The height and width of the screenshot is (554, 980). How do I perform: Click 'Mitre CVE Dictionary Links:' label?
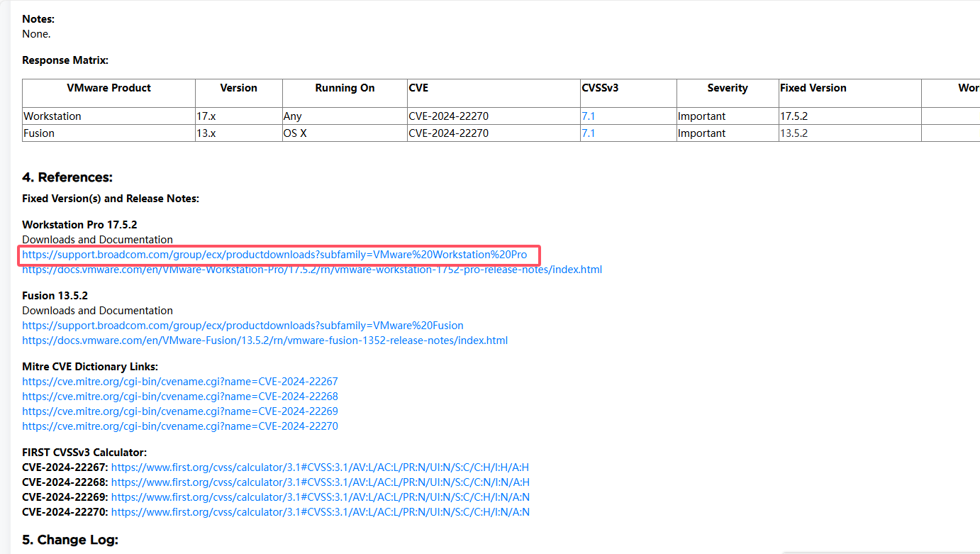90,367
